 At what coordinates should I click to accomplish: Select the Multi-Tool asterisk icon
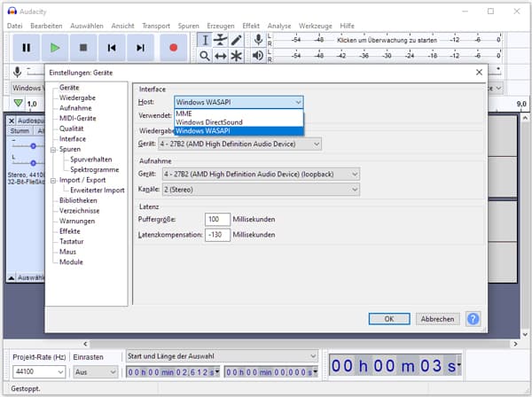click(236, 56)
